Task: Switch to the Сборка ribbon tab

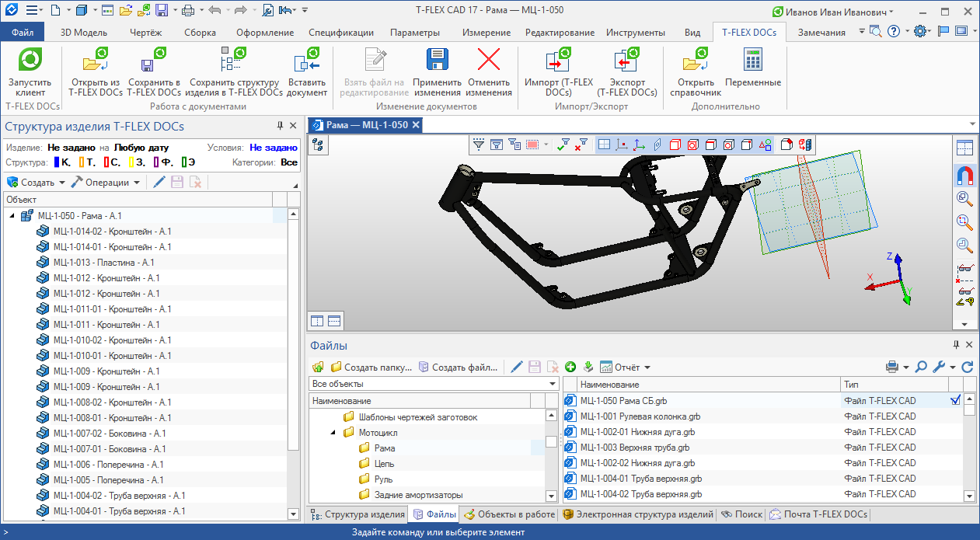Action: click(x=201, y=32)
